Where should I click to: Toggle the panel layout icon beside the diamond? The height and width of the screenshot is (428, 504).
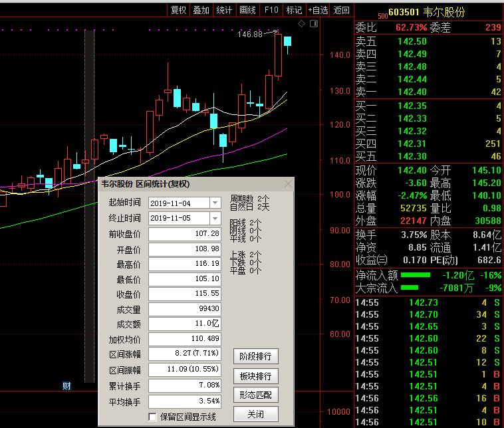click(314, 23)
